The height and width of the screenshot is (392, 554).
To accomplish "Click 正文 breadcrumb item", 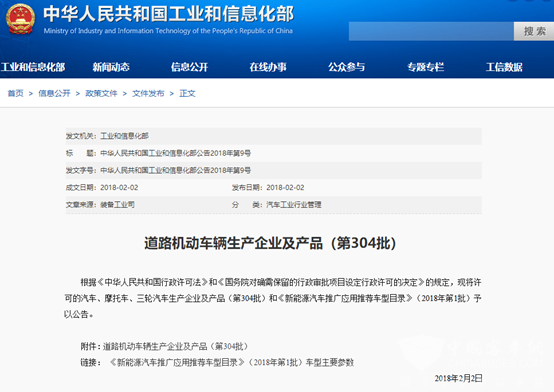I will point(187,93).
